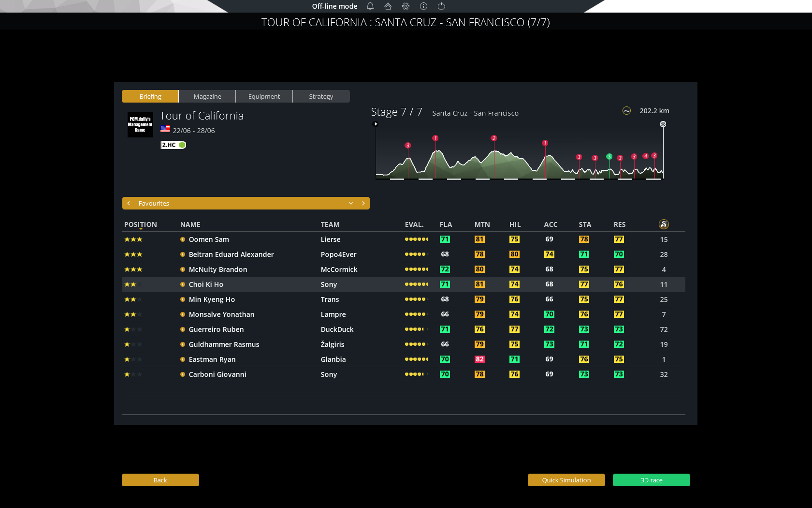Go to the home icon
Image resolution: width=812 pixels, height=508 pixels.
coord(388,6)
